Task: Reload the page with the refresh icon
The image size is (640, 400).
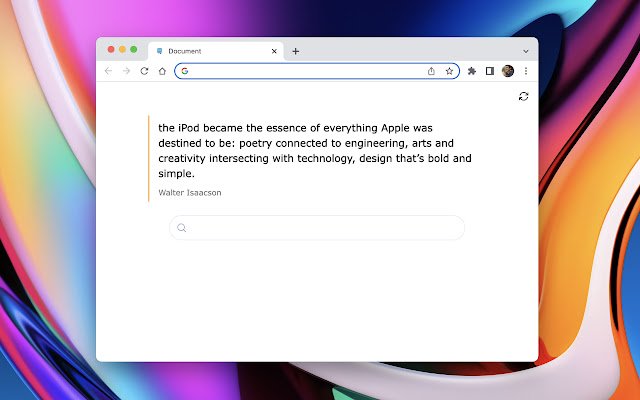Action: 144,71
